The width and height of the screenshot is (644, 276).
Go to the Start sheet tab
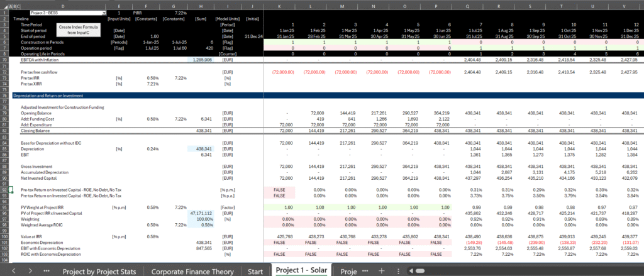(255, 270)
